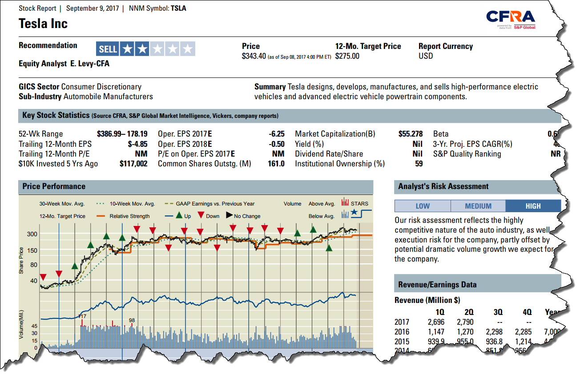Image resolution: width=588 pixels, height=383 pixels.
Task: Click the 52-Wk Range value $386.99–178.19
Action: [x=122, y=134]
